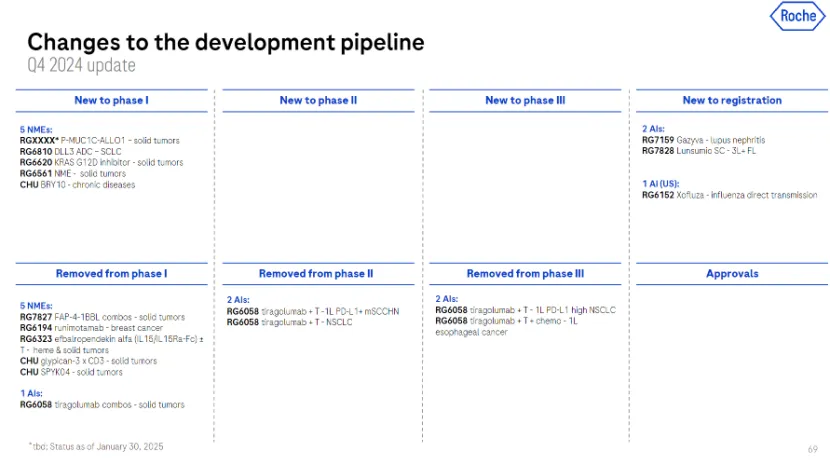Click the footnote 'Status as of January 30, 2025'

point(95,446)
